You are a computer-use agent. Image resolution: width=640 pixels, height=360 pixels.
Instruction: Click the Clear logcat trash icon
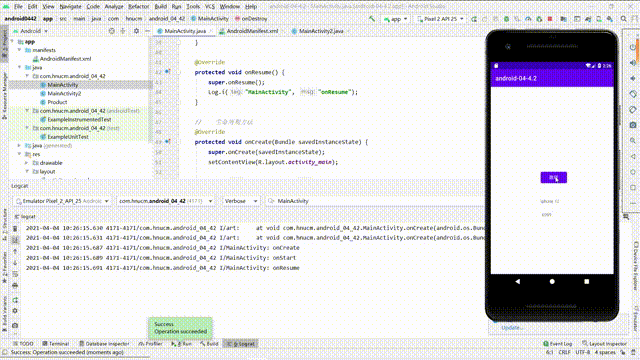coord(15,228)
